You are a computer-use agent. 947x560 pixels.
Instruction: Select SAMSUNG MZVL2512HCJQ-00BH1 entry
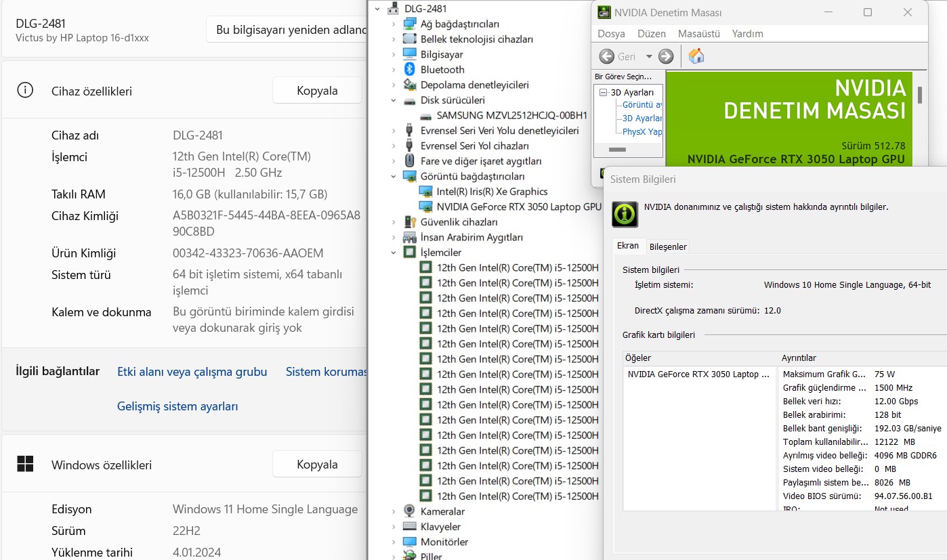click(512, 116)
